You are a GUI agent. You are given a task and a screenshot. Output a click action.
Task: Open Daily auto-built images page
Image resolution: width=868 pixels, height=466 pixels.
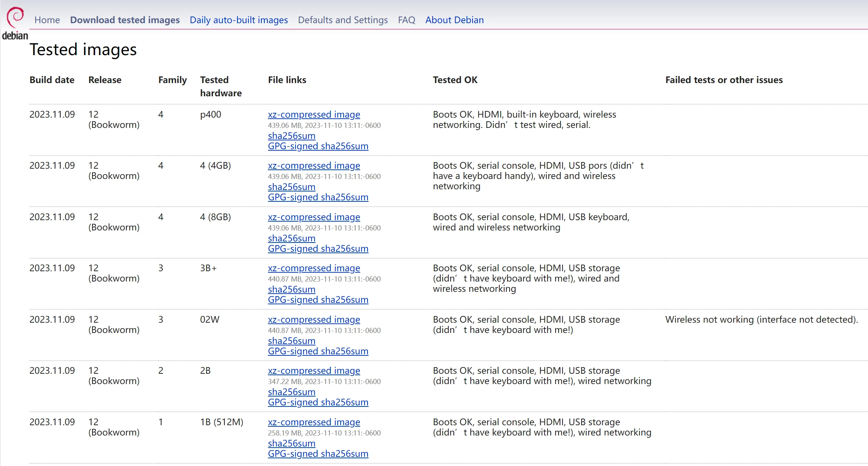coord(239,20)
